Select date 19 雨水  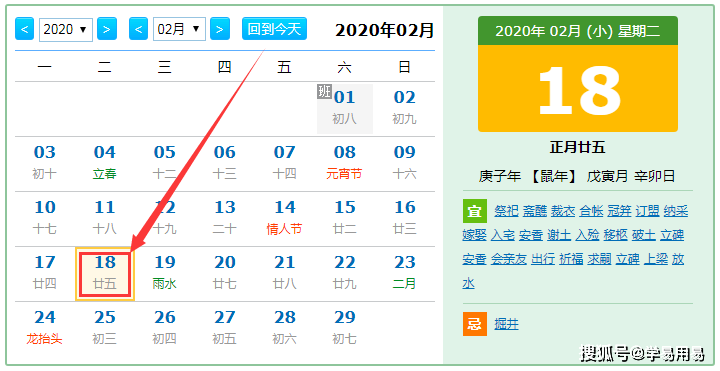click(164, 273)
